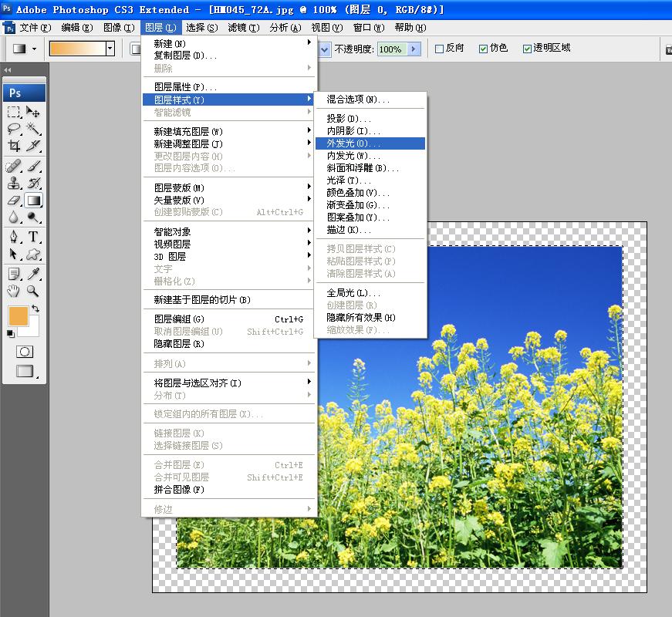Uncheck the 透明区域 (Transparency) checkbox
This screenshot has width=672, height=617.
(528, 49)
